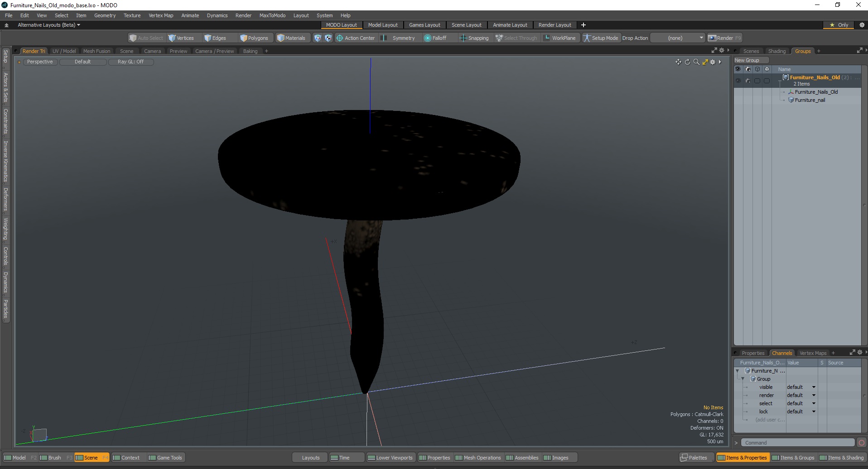Image resolution: width=868 pixels, height=469 pixels.
Task: Collapse the Group node in Channels
Action: coord(743,379)
